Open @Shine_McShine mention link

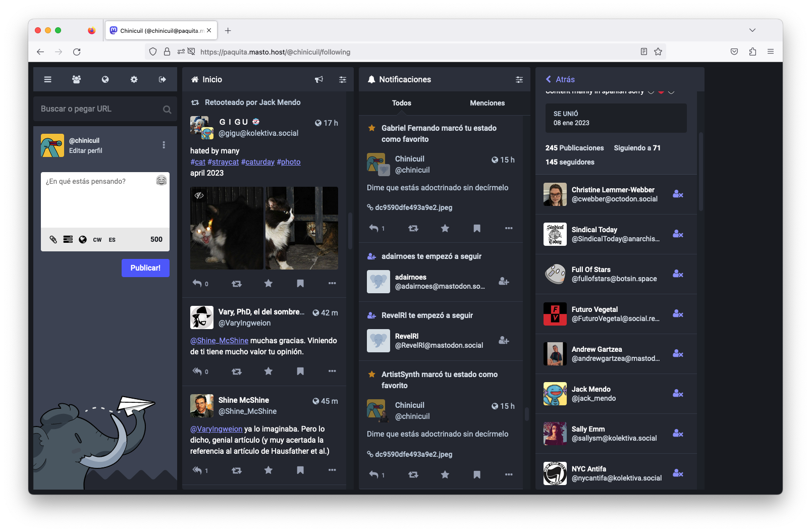pyautogui.click(x=219, y=341)
